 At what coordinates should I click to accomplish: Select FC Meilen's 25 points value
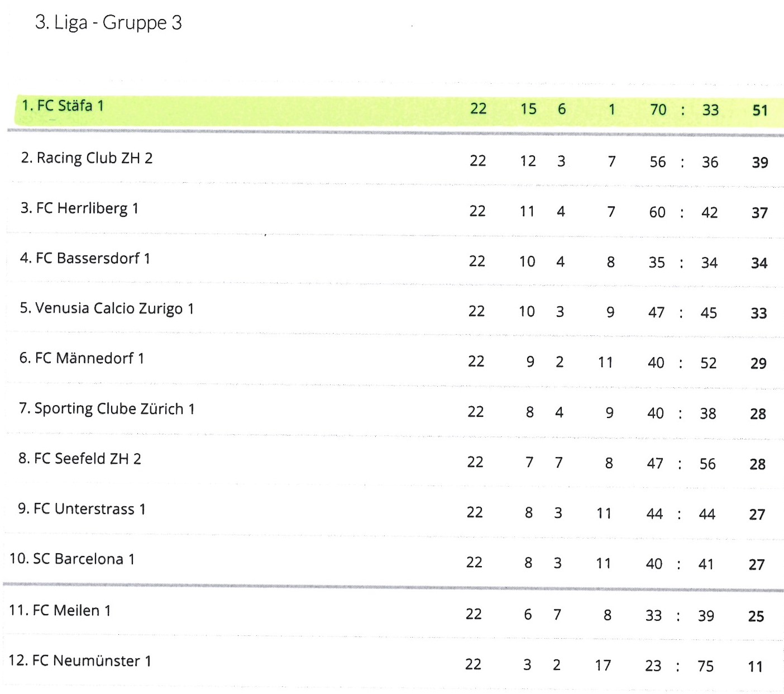tap(756, 616)
